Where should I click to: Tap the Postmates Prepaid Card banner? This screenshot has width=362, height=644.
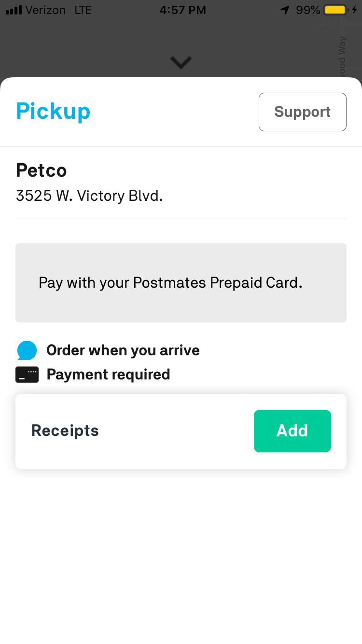click(181, 283)
